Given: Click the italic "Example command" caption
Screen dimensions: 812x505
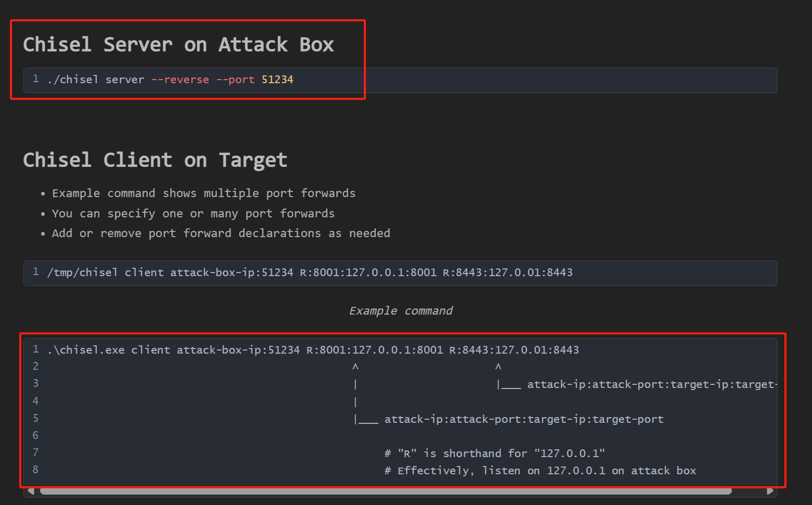Looking at the screenshot, I should (x=401, y=311).
